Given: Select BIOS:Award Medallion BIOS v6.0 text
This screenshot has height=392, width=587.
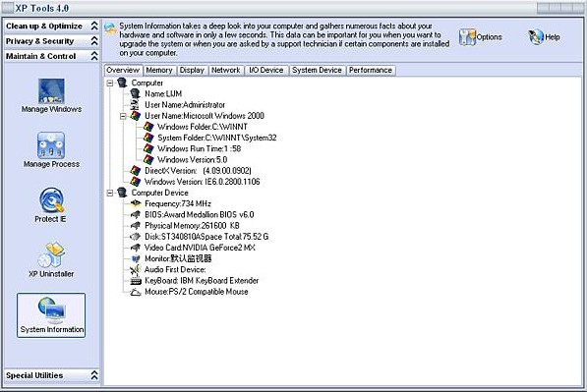Looking at the screenshot, I should click(200, 215).
